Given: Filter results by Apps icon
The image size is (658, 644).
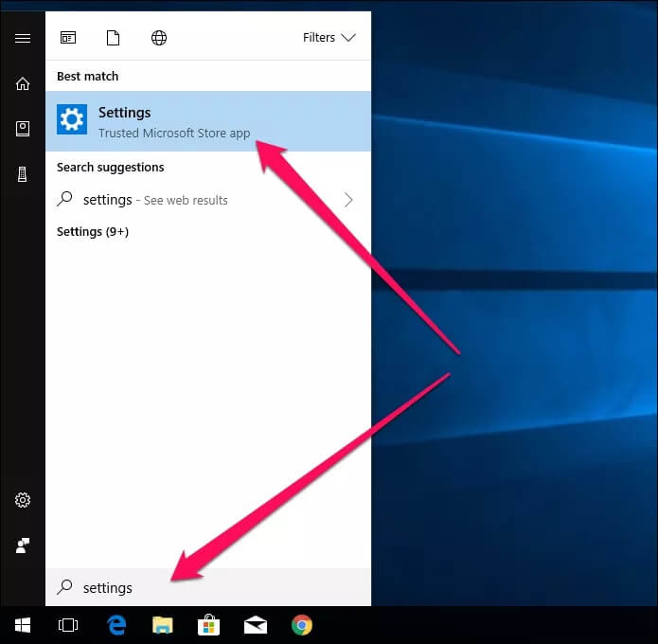Looking at the screenshot, I should coord(68,38).
